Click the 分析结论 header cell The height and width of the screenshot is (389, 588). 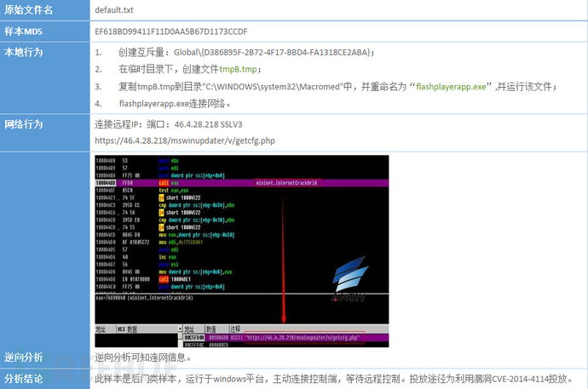tap(44, 379)
